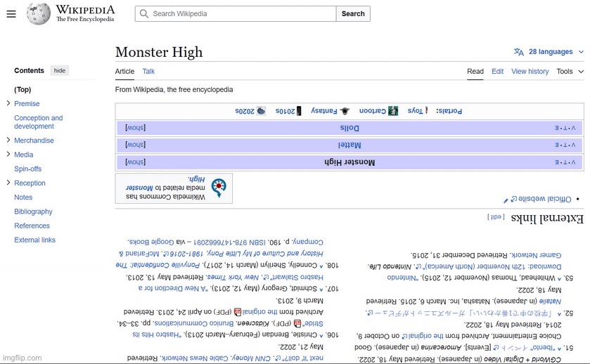Go to References section
This screenshot has width=590, height=364.
point(32,226)
